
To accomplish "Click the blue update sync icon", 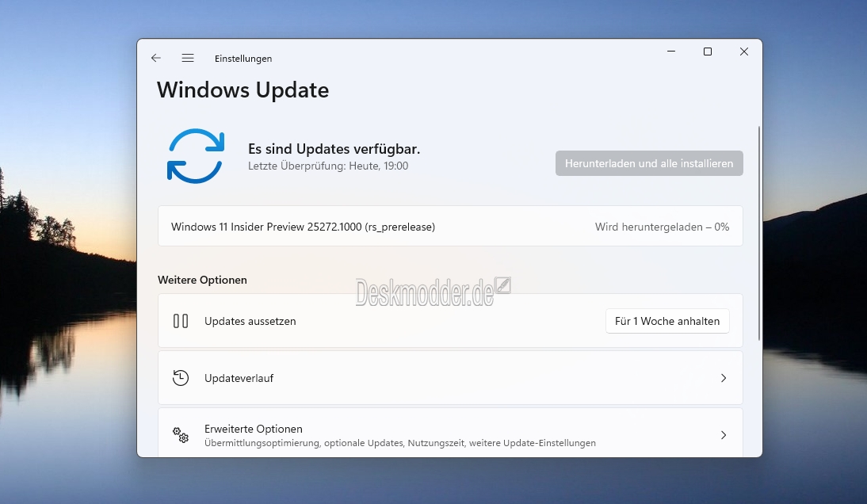I will pyautogui.click(x=196, y=156).
